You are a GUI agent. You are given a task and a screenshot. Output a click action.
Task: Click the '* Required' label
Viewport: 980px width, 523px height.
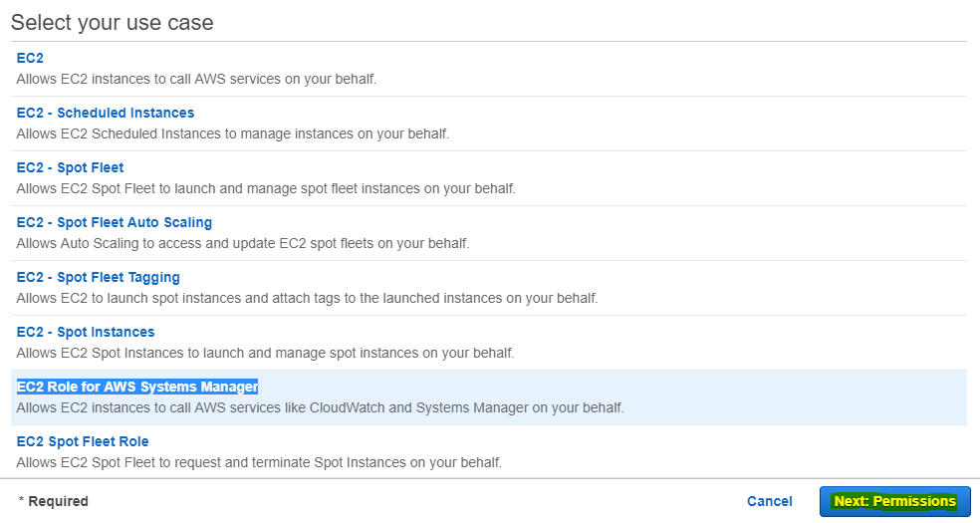click(54, 502)
